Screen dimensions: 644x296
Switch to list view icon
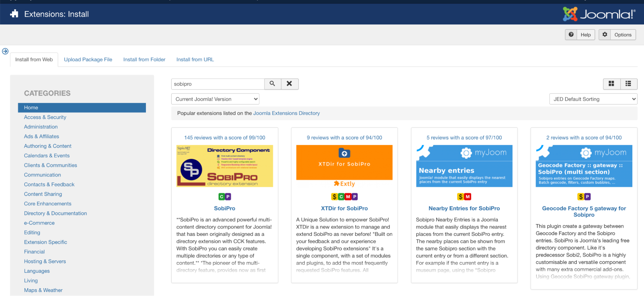tap(628, 84)
